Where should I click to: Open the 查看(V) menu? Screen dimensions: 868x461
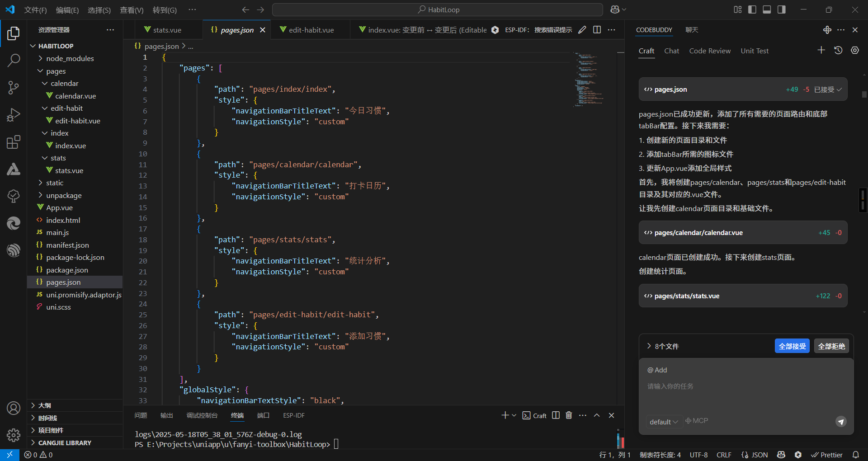(132, 10)
